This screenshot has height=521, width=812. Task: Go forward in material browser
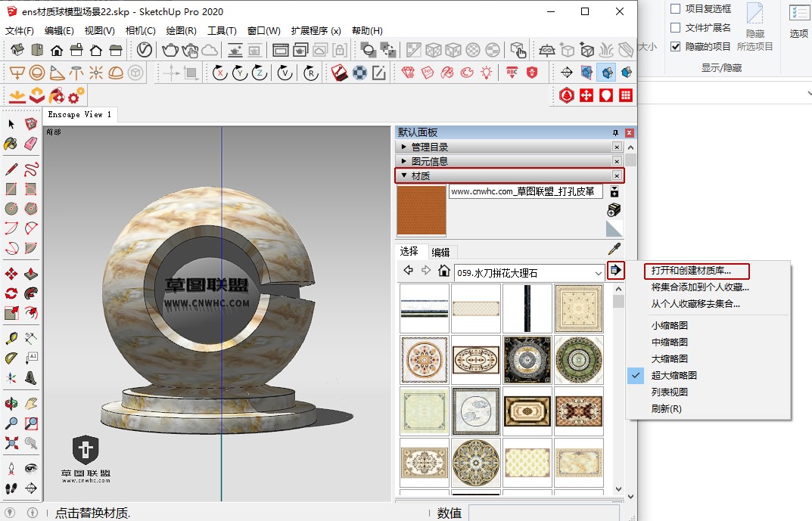click(426, 270)
